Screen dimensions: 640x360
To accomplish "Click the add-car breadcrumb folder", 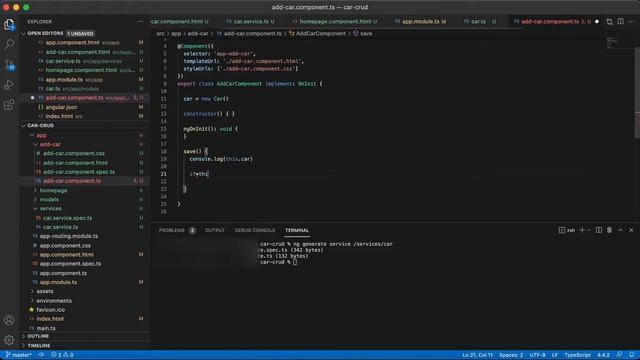I will 198,33.
